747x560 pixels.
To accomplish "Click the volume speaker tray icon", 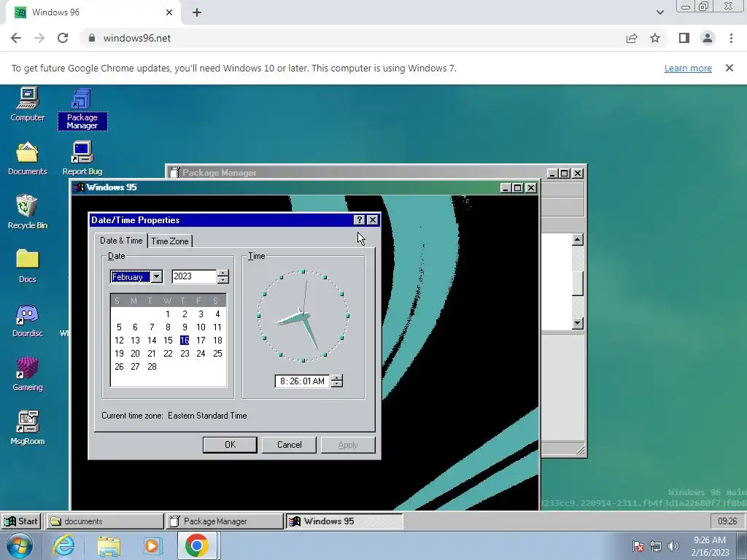I will coord(673,546).
